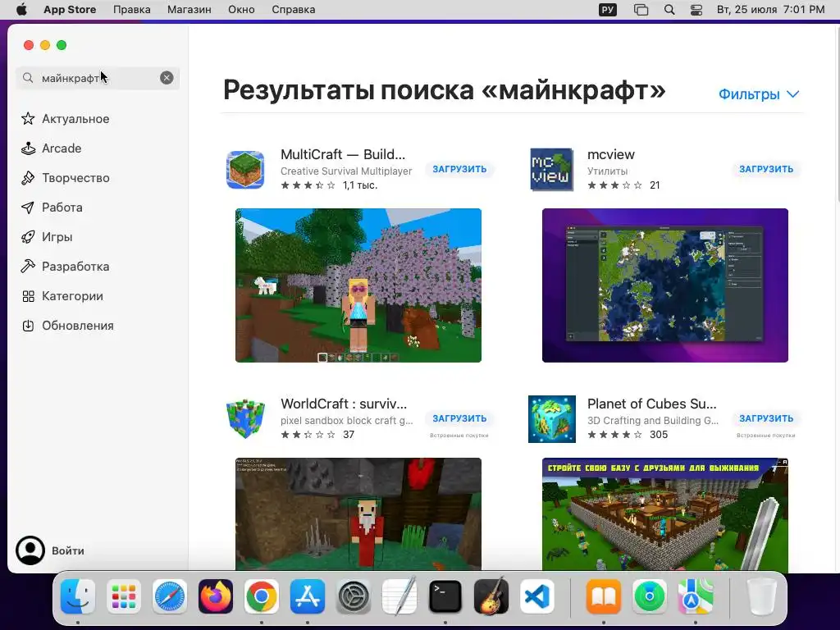This screenshot has height=630, width=840.
Task: Launch Google Chrome from the Dock
Action: click(262, 596)
